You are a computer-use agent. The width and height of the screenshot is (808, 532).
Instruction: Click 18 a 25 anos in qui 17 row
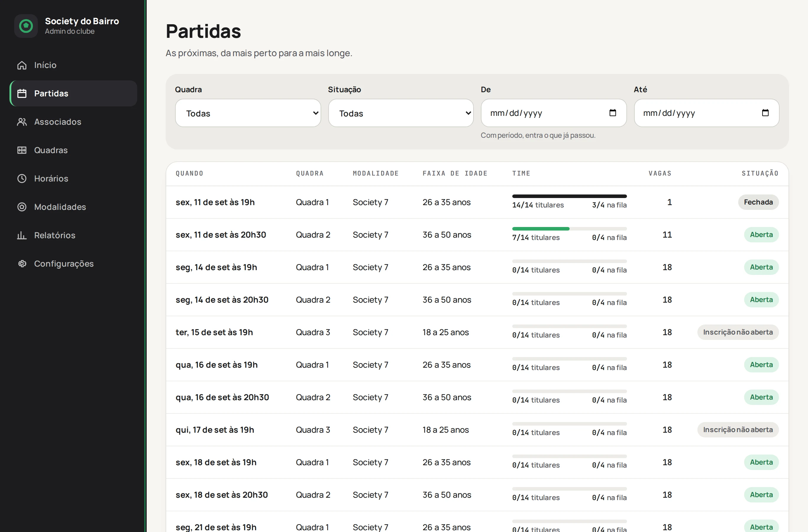445,430
